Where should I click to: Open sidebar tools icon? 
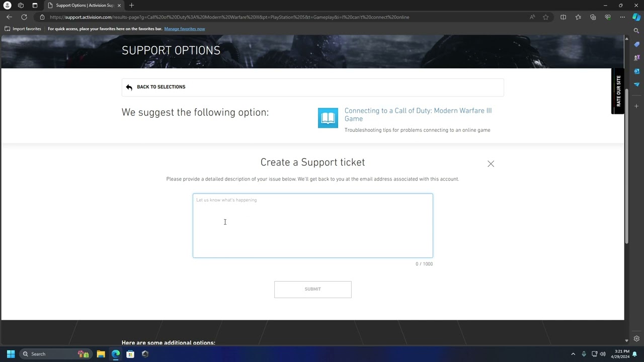coord(636,58)
